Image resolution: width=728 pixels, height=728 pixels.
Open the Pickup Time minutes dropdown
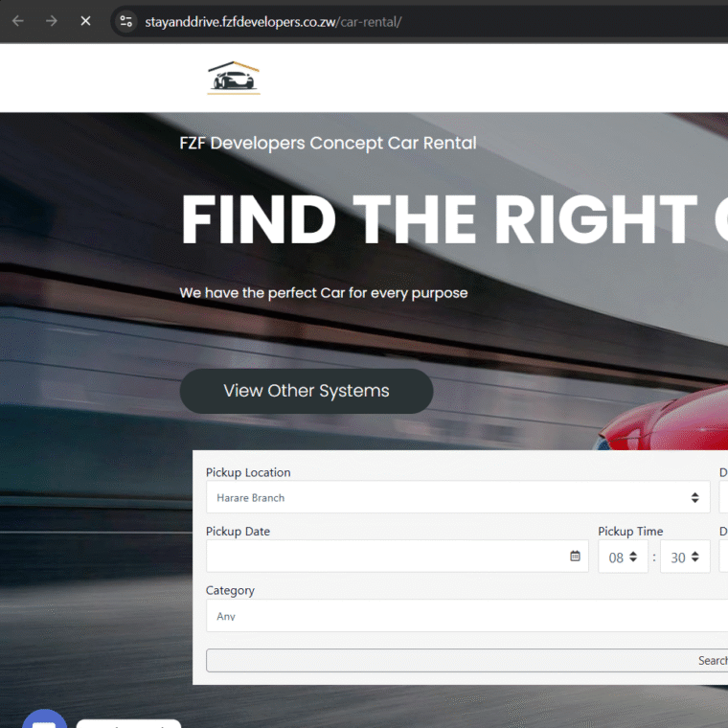click(x=685, y=557)
